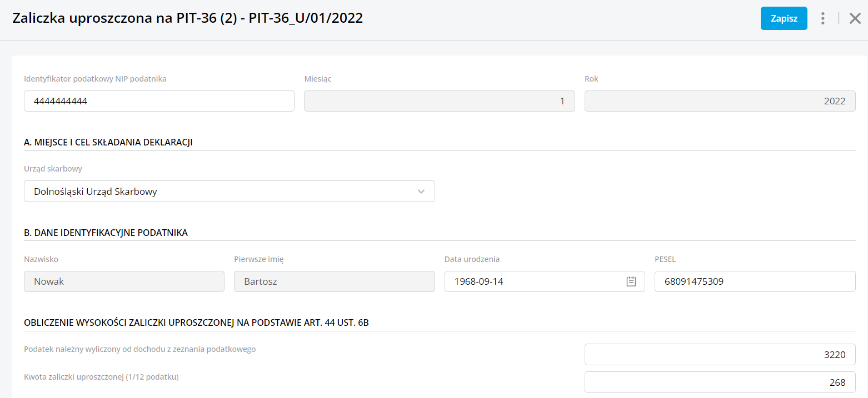Focus the PESEL number input field
Image resolution: width=868 pixels, height=398 pixels.
coord(755,281)
